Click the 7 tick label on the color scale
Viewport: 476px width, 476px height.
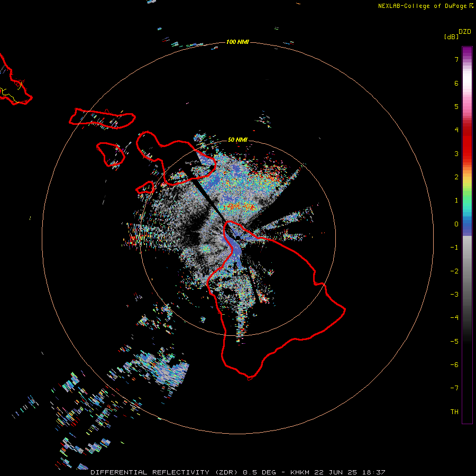(x=456, y=59)
